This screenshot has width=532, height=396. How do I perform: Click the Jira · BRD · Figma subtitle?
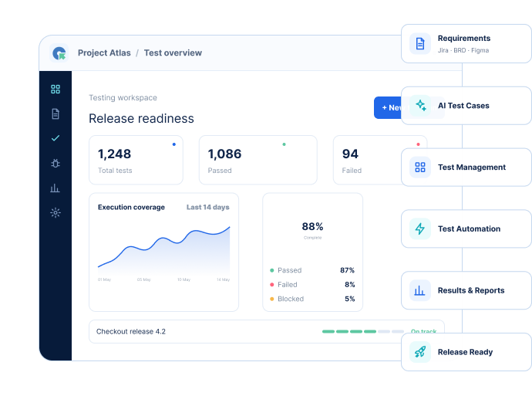point(463,50)
